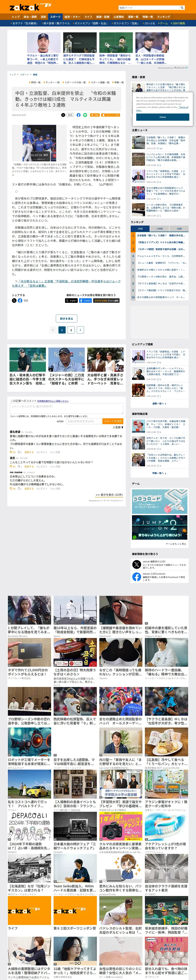Share on Facebook icon under headline

tap(78, 115)
